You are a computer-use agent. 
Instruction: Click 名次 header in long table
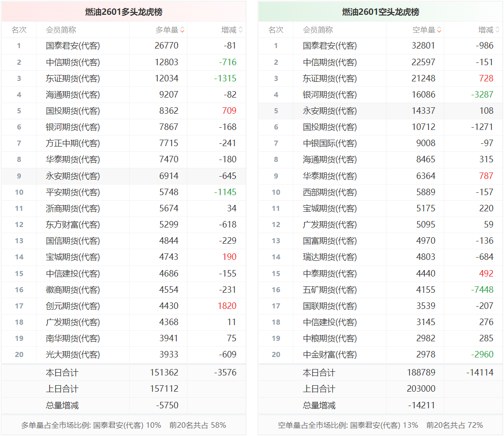[x=19, y=30]
